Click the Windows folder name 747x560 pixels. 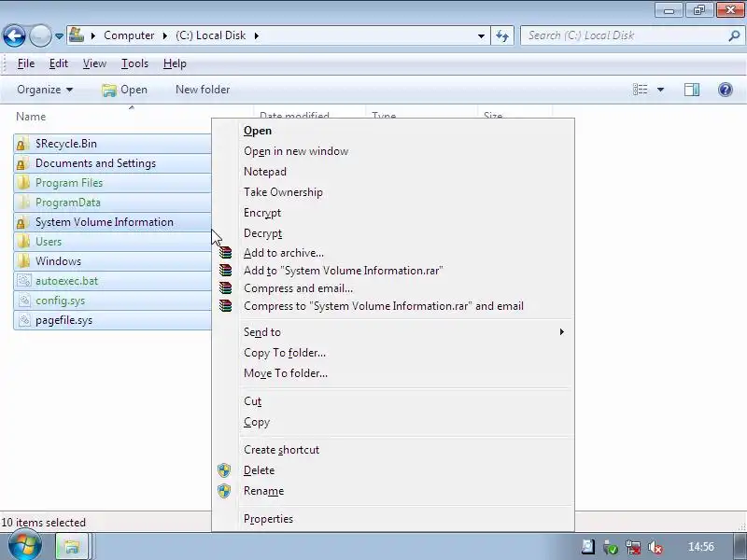click(58, 261)
